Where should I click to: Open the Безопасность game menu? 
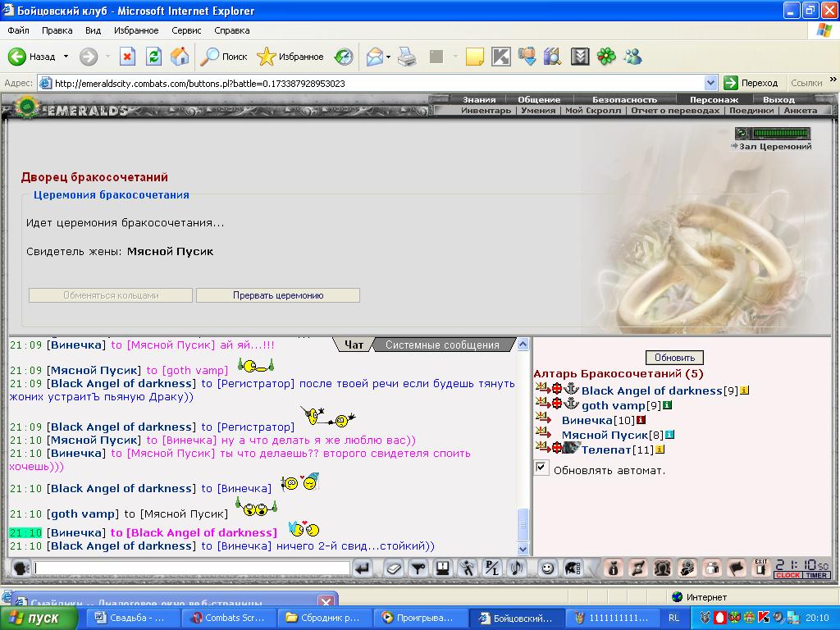point(624,99)
